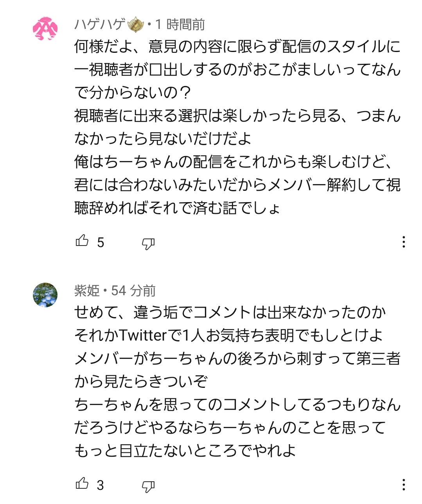Image resolution: width=422 pixels, height=504 pixels.
Task: Open the three-dot menu for ハゲハゲ's comment
Action: coord(404,242)
